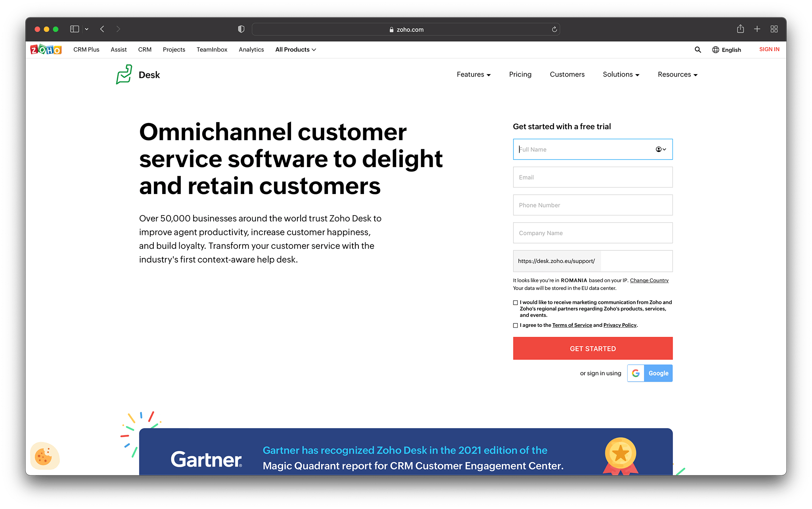Click the share icon in the toolbar
The image size is (812, 509).
[741, 29]
